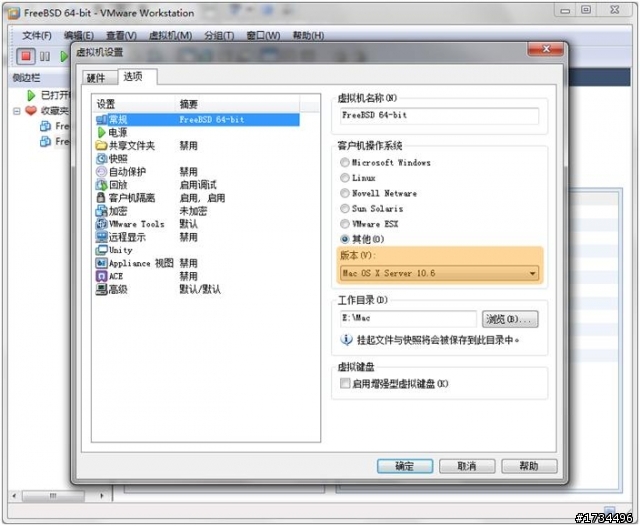This screenshot has height=526, width=640.
Task: Select the 自动保护 row label
Action: pos(127,172)
